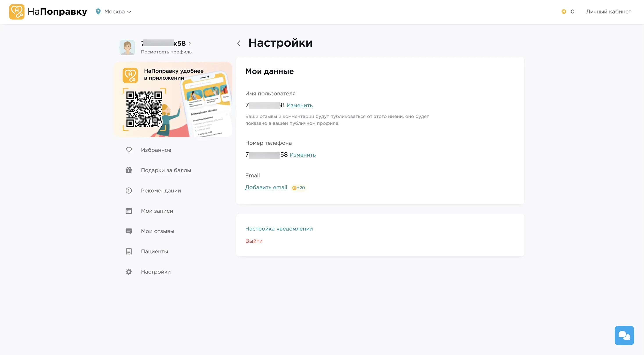644x355 pixels.
Task: Click the back chevron beside Настройки heading
Action: (239, 43)
